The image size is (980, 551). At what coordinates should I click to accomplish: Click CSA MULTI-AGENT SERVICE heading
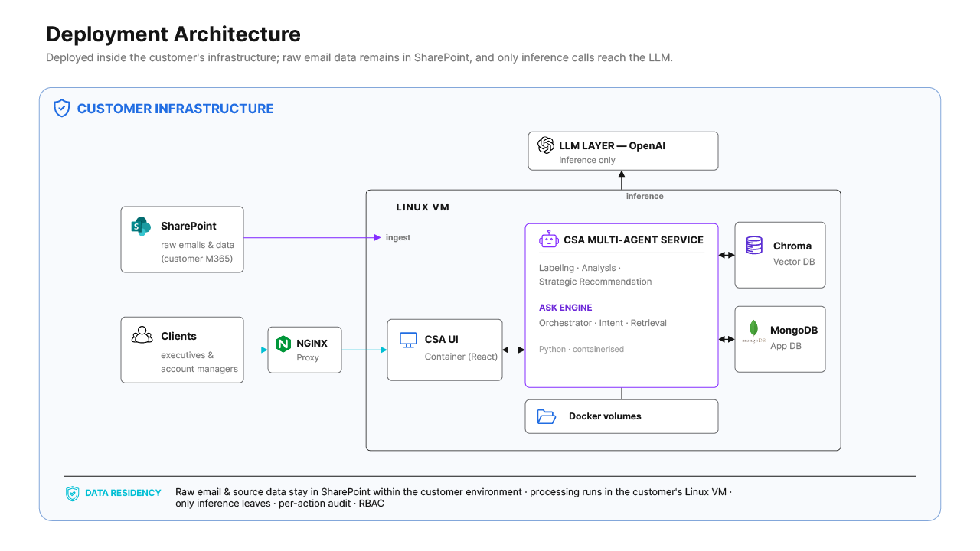[634, 240]
